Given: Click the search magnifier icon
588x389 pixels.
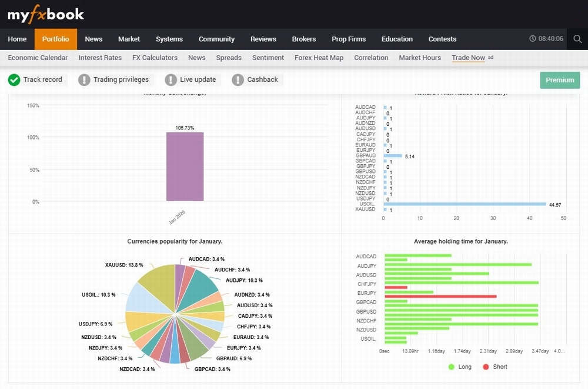Looking at the screenshot, I should pos(577,39).
